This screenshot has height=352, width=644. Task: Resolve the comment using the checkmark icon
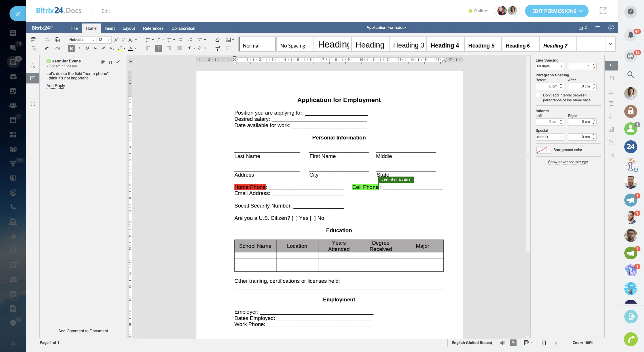pyautogui.click(x=117, y=62)
